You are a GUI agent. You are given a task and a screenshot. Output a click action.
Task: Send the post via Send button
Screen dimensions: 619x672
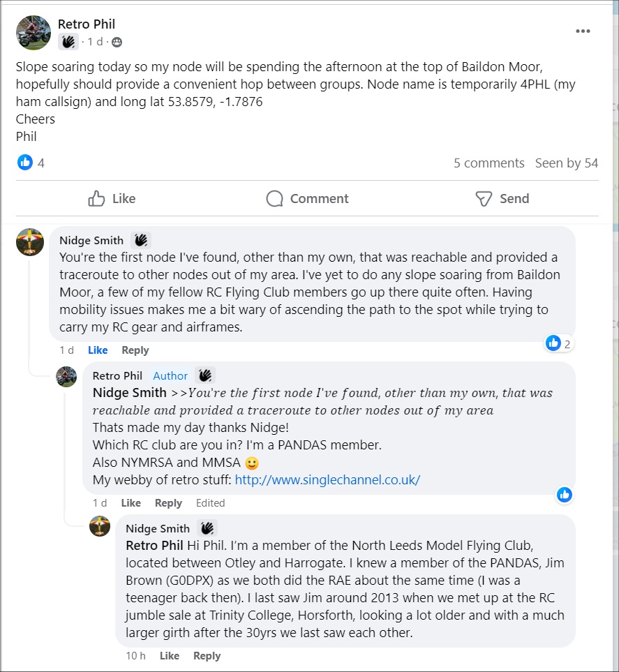[502, 199]
